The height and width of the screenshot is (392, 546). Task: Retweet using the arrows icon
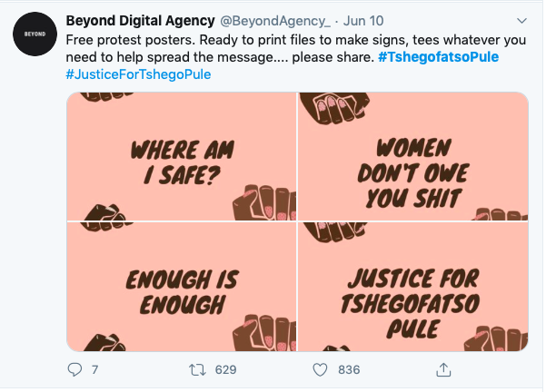pyautogui.click(x=197, y=369)
